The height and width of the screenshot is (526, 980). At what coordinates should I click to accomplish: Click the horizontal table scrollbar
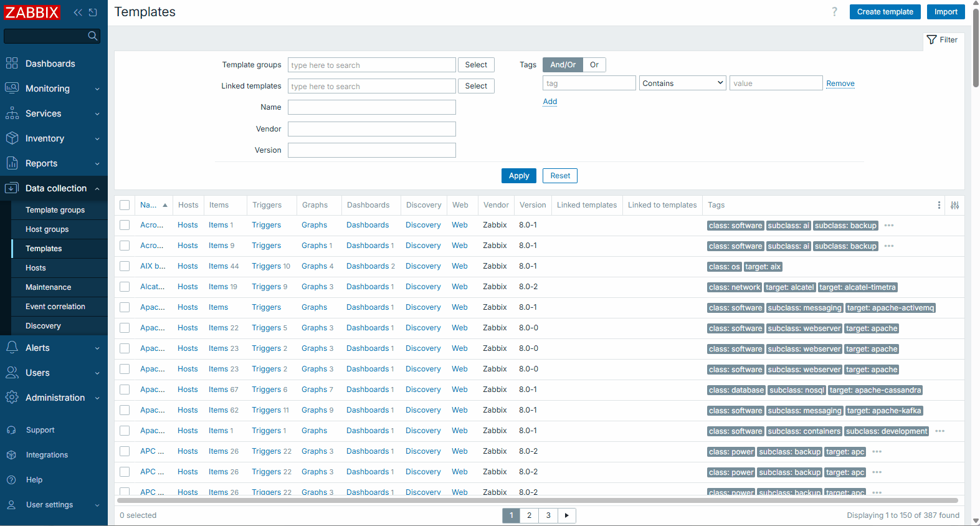(x=537, y=500)
